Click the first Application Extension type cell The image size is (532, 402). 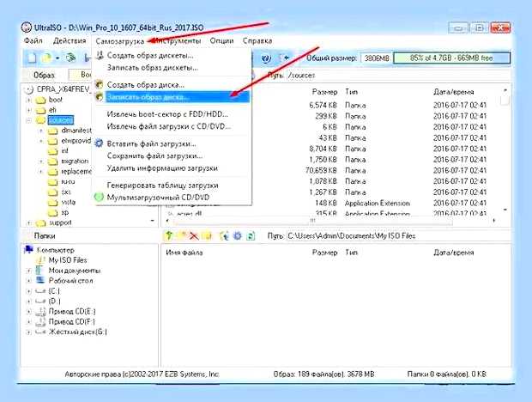378,203
